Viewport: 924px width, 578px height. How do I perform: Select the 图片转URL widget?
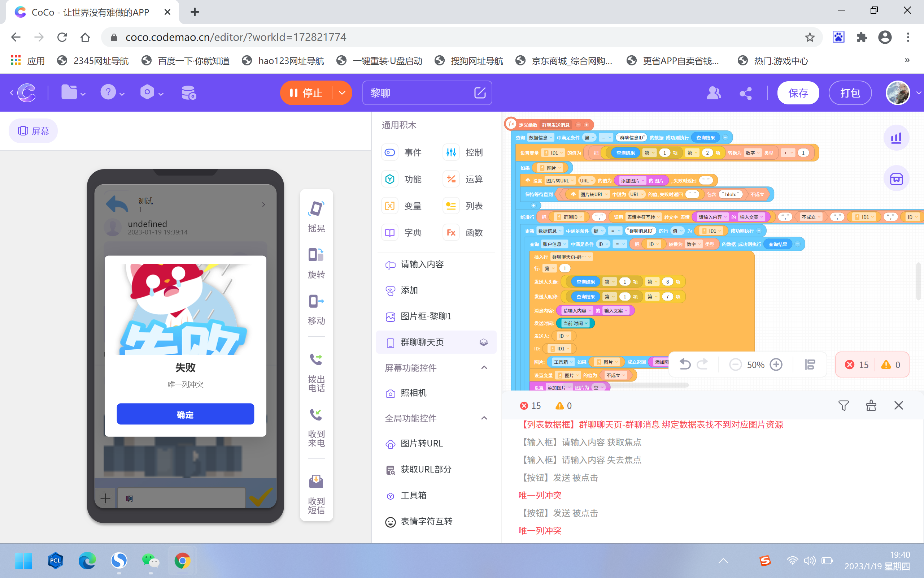pyautogui.click(x=436, y=444)
